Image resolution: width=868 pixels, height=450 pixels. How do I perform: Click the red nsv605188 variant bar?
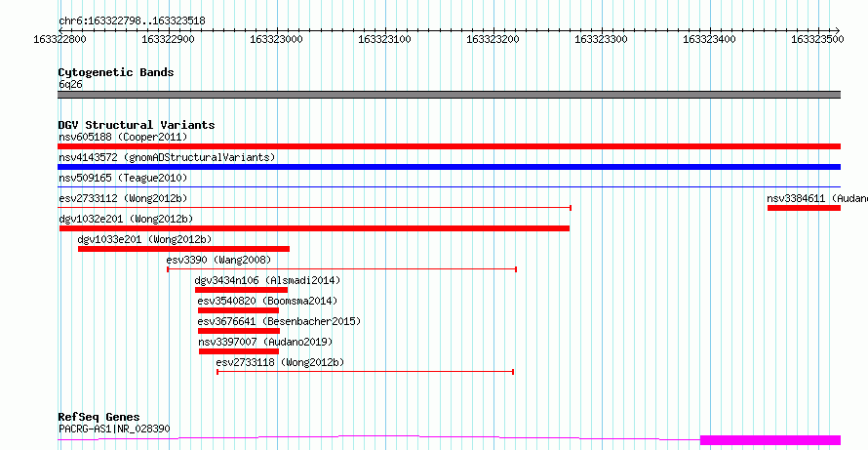click(449, 146)
